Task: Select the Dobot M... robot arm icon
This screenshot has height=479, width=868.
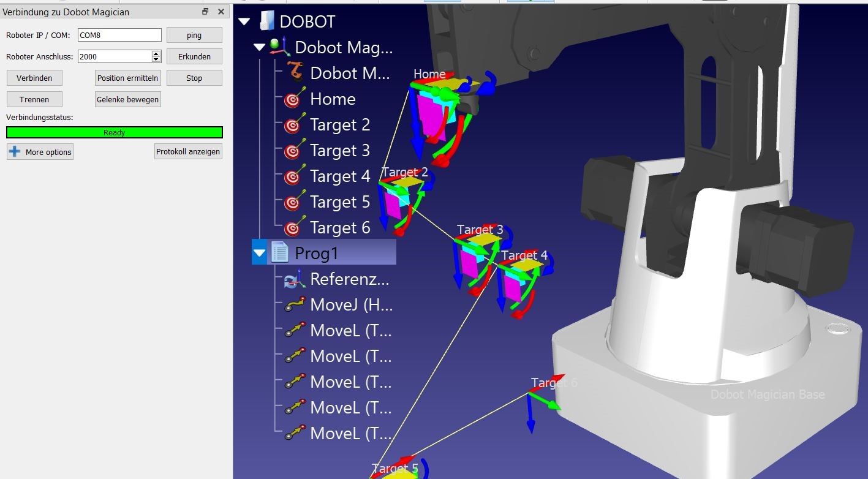Action: (295, 73)
